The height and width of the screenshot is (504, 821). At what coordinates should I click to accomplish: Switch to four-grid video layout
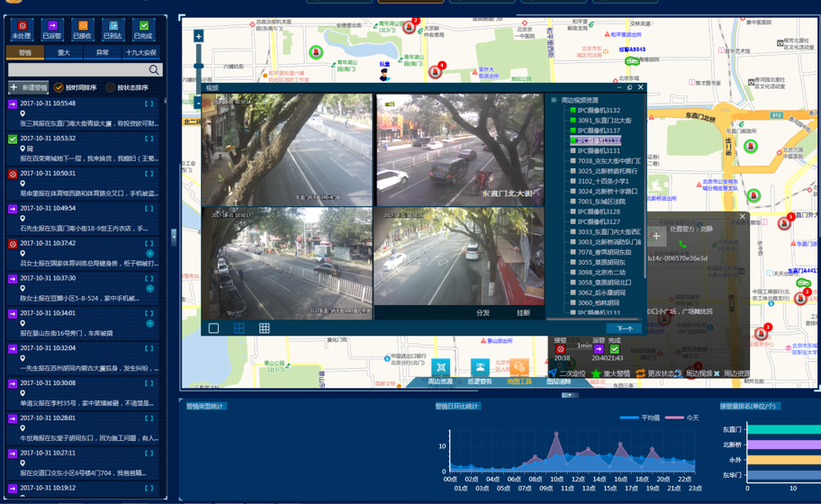coord(239,328)
